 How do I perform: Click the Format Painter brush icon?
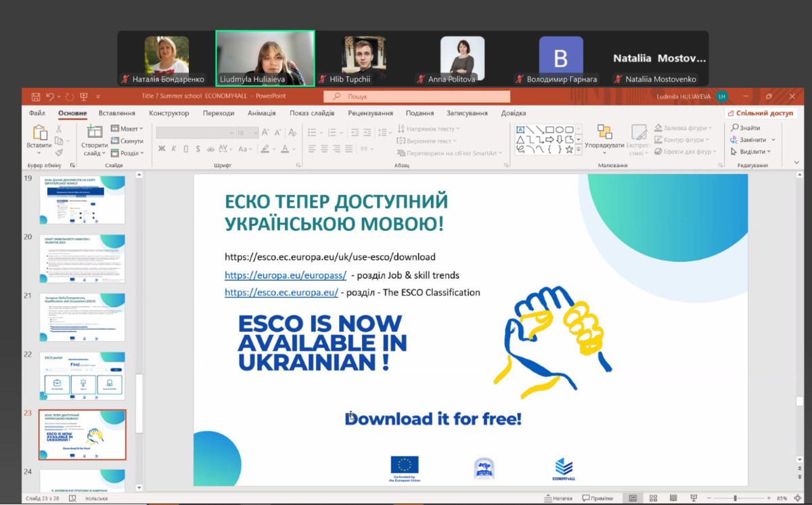59,153
